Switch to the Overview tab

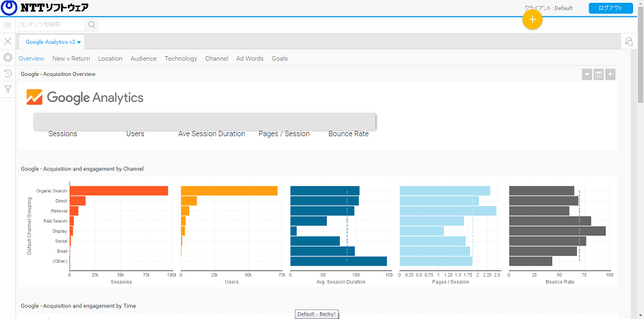point(32,59)
